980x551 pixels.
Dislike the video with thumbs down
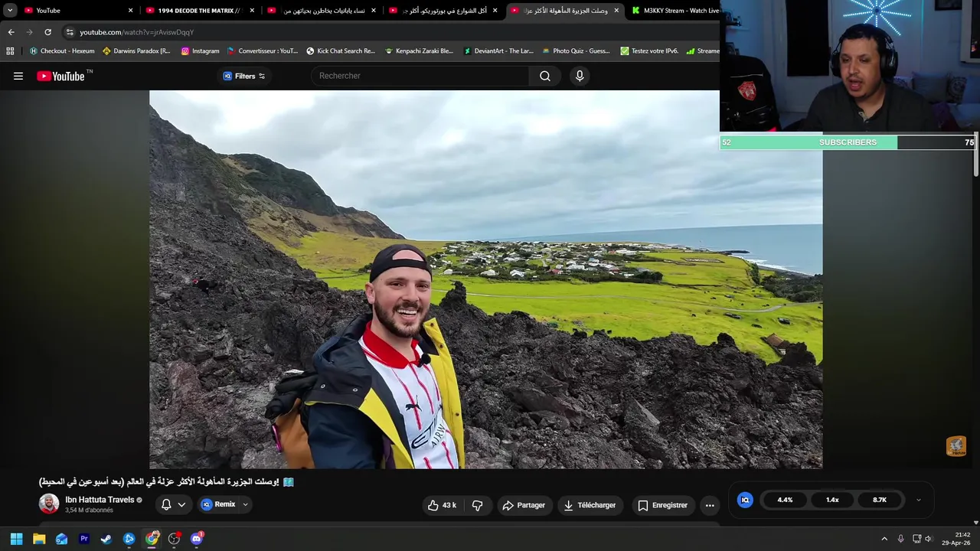[477, 505]
